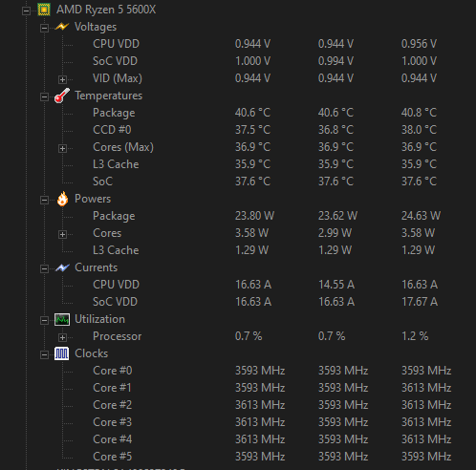Select the Core #0 clock row
Screen dimensions: 476x470
[112, 371]
